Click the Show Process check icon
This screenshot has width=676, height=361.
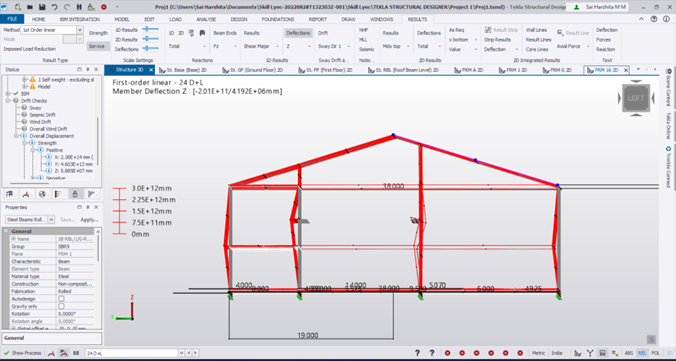6,353
